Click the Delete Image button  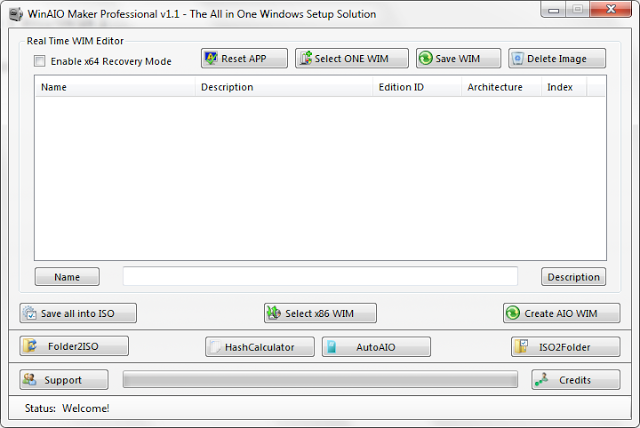[x=557, y=58]
